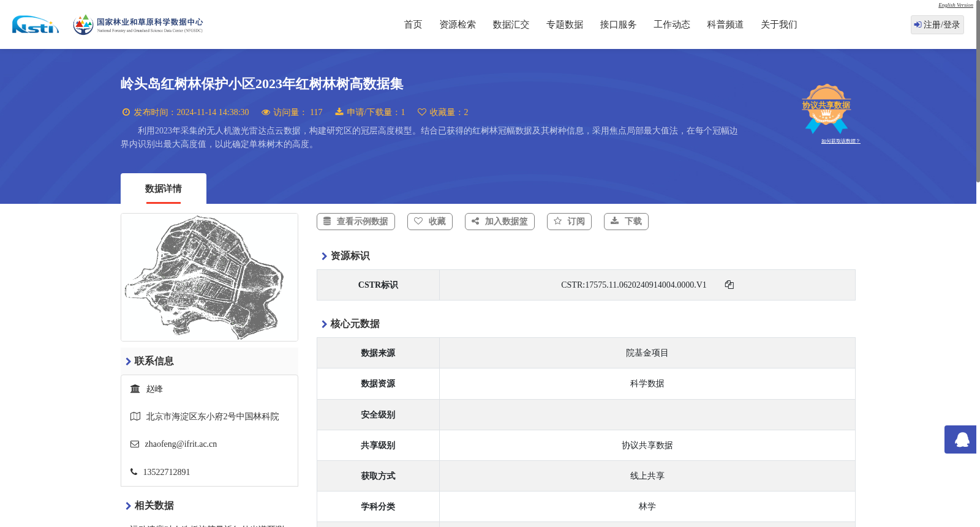Click 查看示例数据 button
980x527 pixels.
pos(356,222)
